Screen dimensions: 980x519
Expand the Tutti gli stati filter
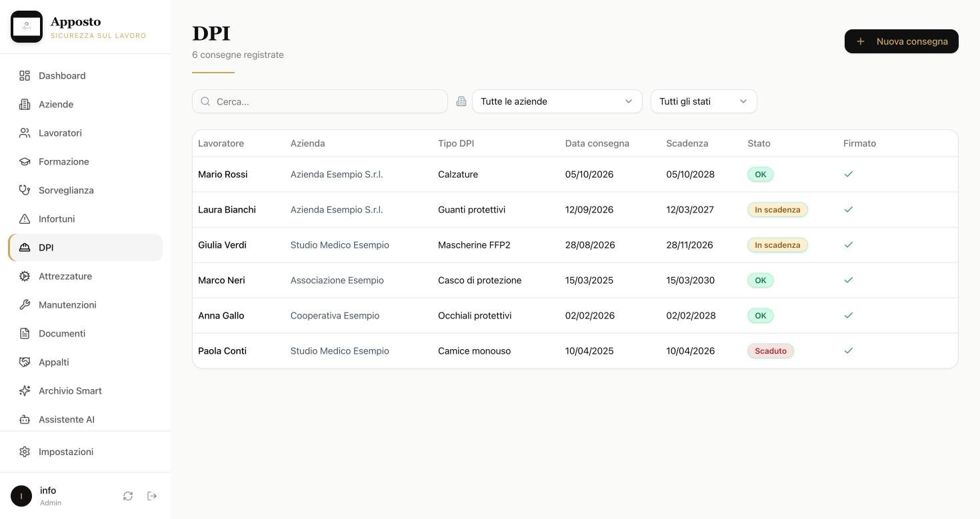tap(703, 101)
